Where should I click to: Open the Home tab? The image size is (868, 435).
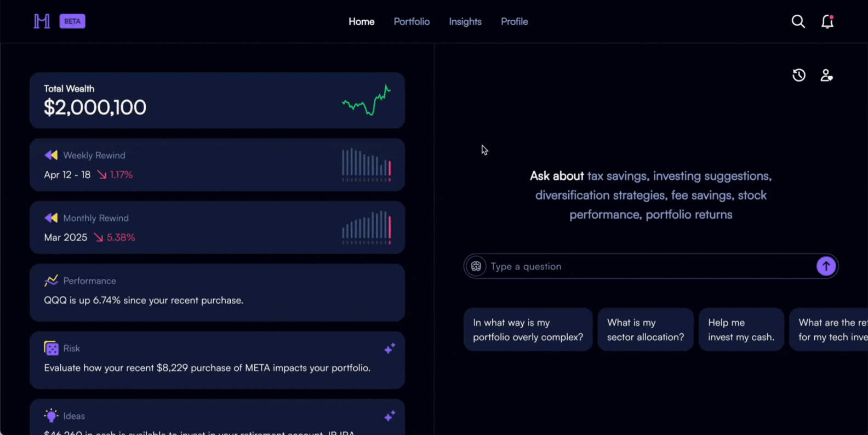(362, 21)
